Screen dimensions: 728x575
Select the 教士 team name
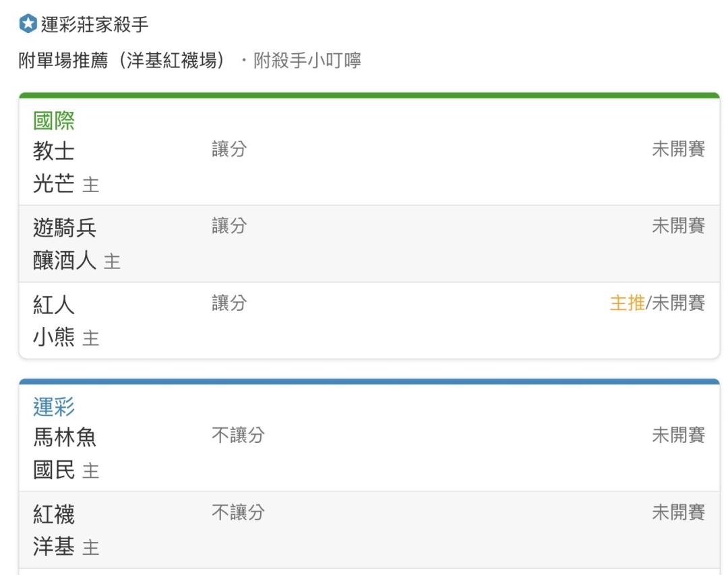54,151
